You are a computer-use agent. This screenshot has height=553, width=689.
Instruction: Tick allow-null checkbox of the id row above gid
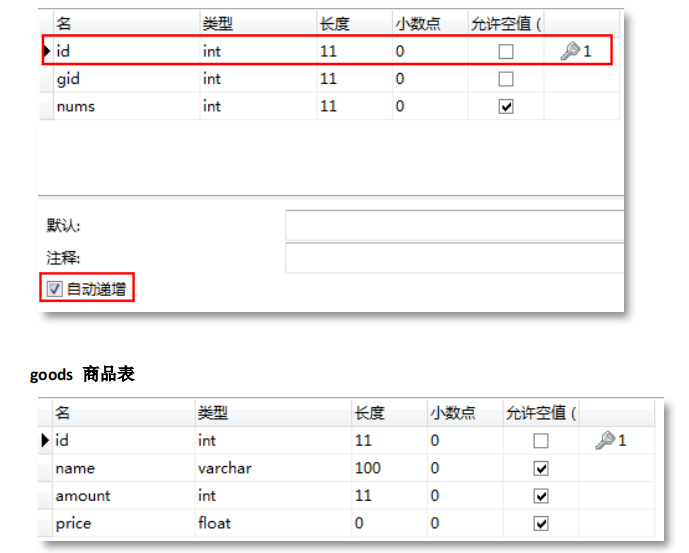pos(506,51)
